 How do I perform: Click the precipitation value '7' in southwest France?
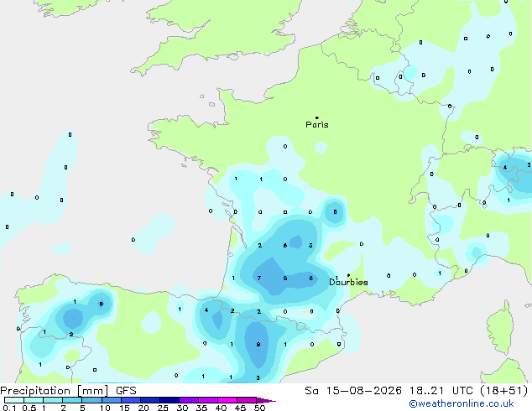(259, 278)
